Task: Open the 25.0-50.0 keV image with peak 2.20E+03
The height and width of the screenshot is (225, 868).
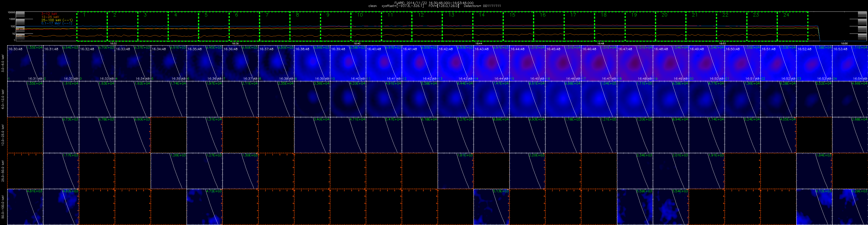Action: 527,171
